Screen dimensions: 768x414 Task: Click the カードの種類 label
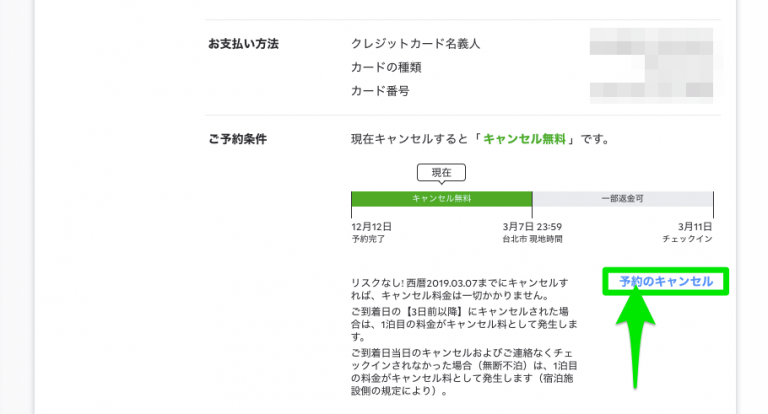click(388, 68)
